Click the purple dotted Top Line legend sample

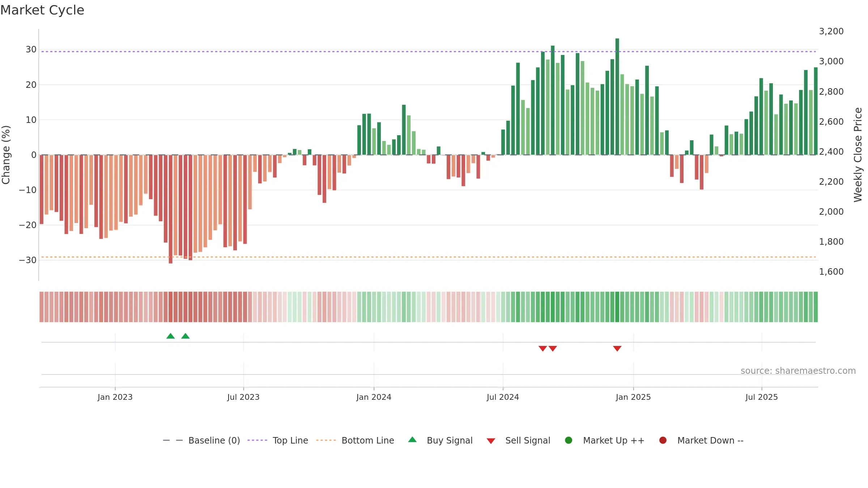[x=257, y=440]
